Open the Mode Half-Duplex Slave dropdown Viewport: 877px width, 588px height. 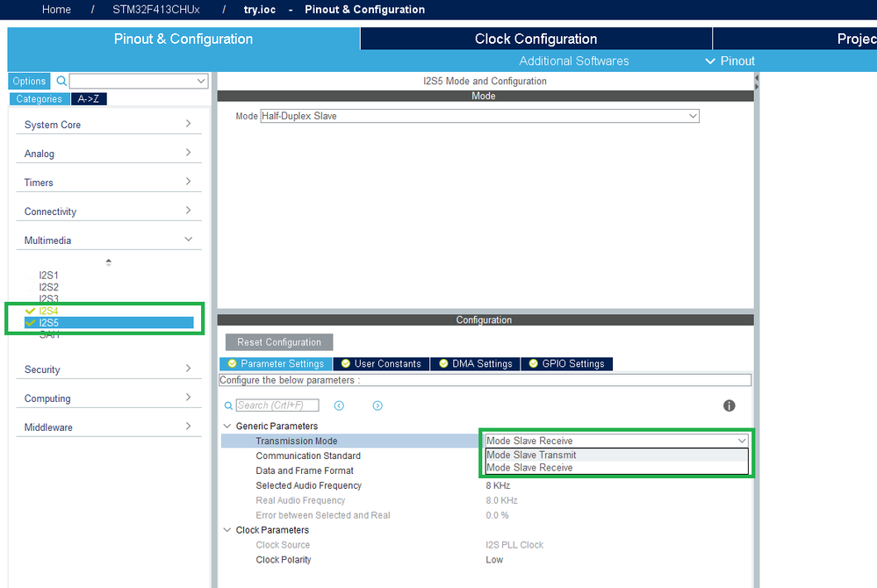[480, 116]
